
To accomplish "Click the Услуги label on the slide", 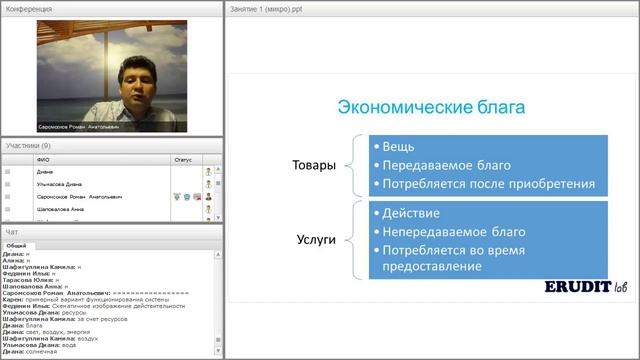I will click(316, 240).
